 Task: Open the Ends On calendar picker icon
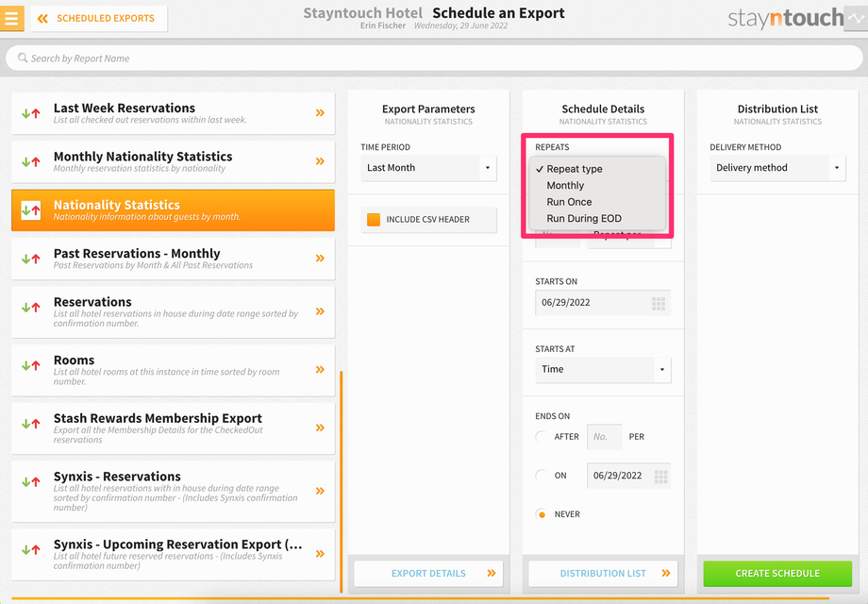coord(661,476)
